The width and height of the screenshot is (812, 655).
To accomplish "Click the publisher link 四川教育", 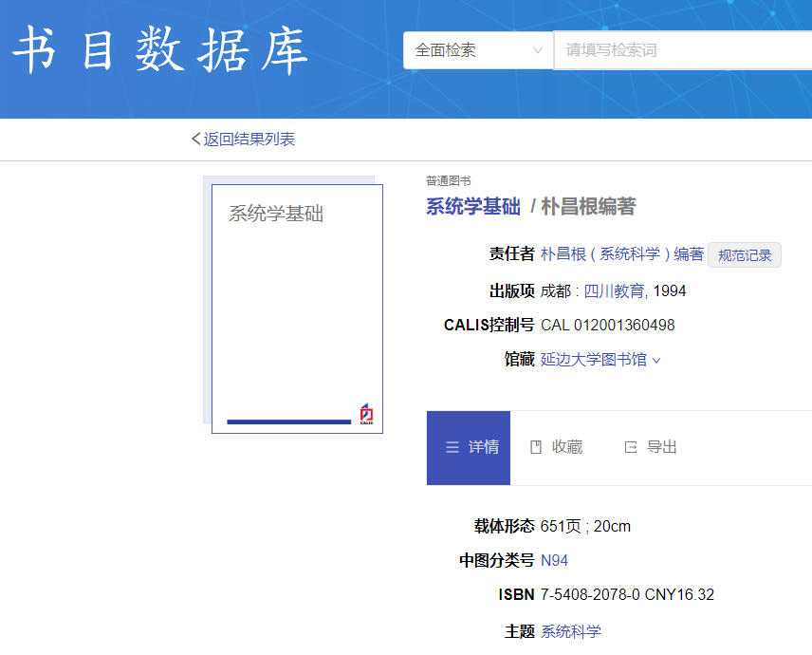I will click(x=614, y=290).
